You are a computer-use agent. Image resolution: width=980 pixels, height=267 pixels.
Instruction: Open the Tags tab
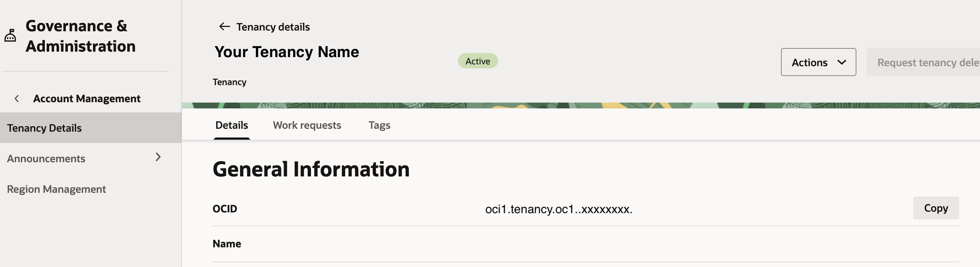pos(379,125)
